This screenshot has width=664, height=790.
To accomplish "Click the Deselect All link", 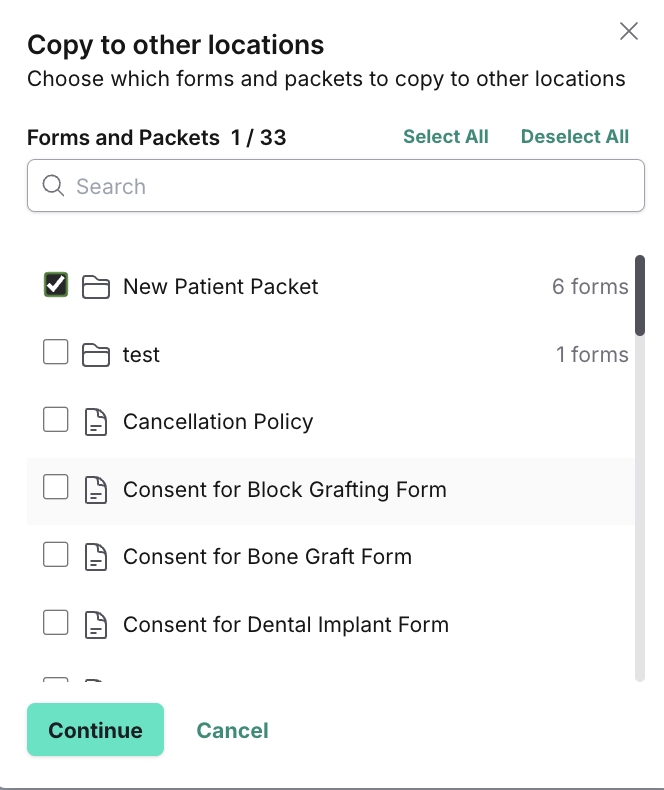I will click(575, 137).
